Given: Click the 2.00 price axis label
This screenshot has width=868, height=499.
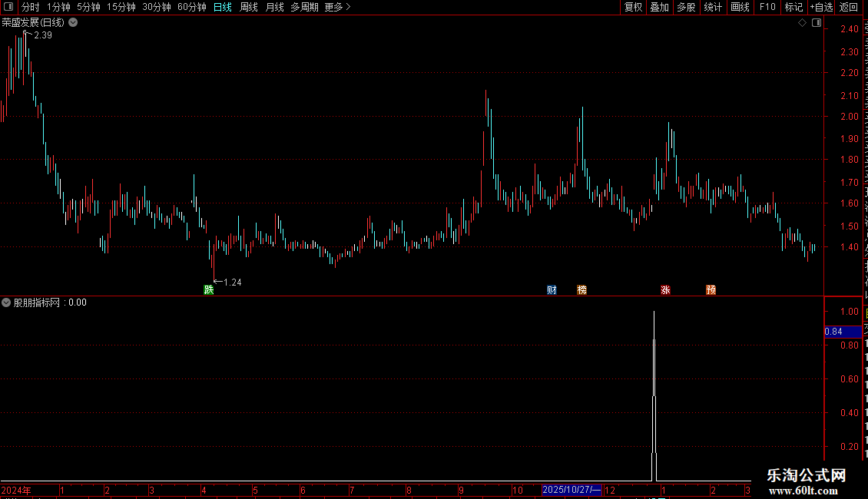Looking at the screenshot, I should pyautogui.click(x=849, y=117).
